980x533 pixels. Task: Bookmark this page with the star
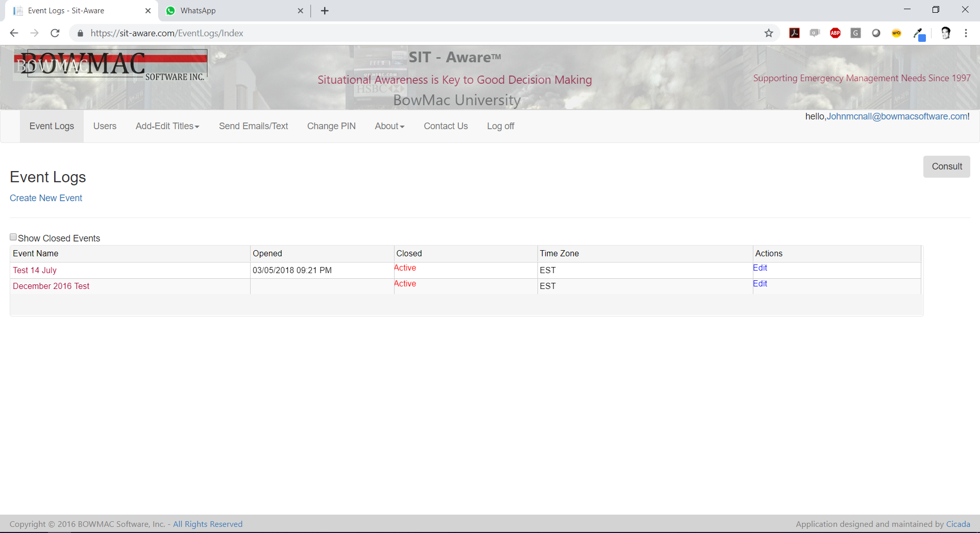769,33
